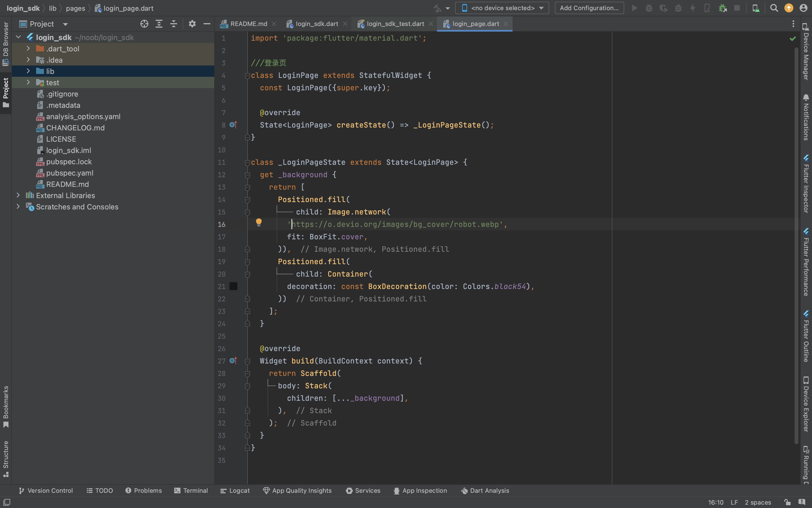Open Project panel gear options
Screen dimensions: 812x508
(192, 24)
